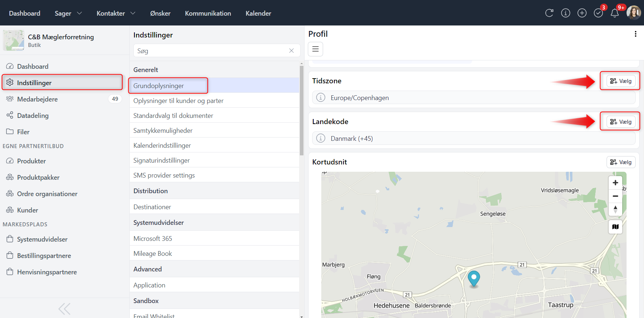
Task: Zoom out on the map
Action: (x=615, y=196)
